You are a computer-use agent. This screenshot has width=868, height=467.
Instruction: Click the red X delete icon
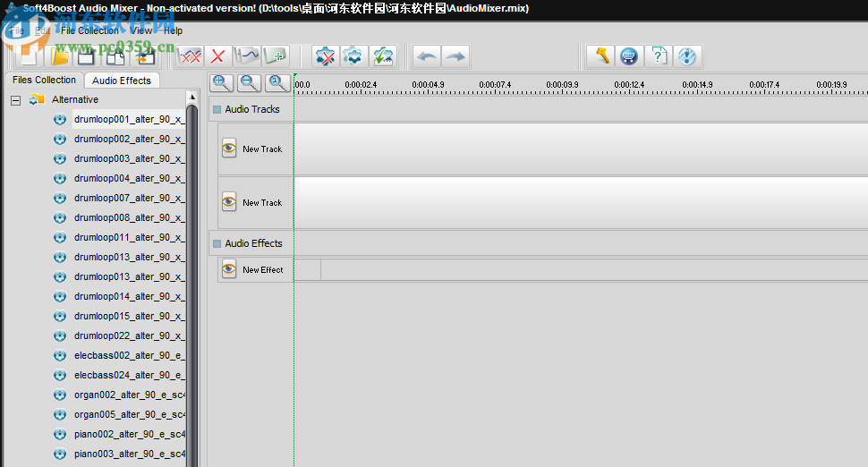point(217,56)
